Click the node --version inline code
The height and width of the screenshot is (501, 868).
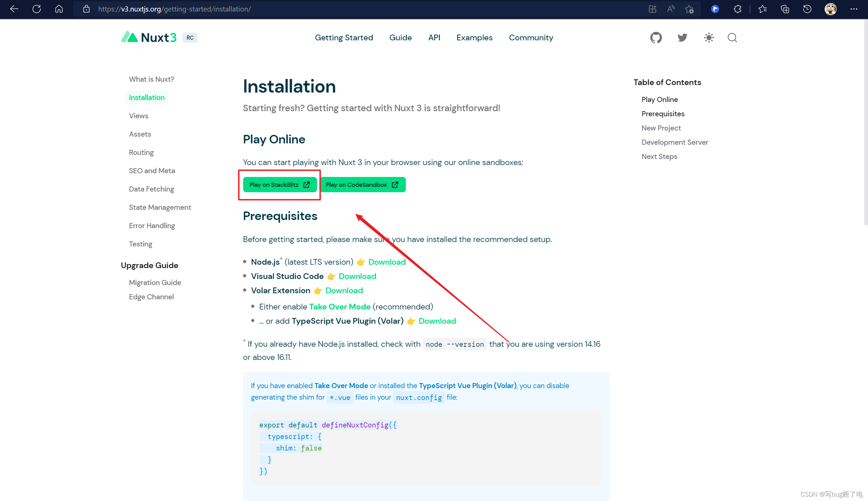454,344
